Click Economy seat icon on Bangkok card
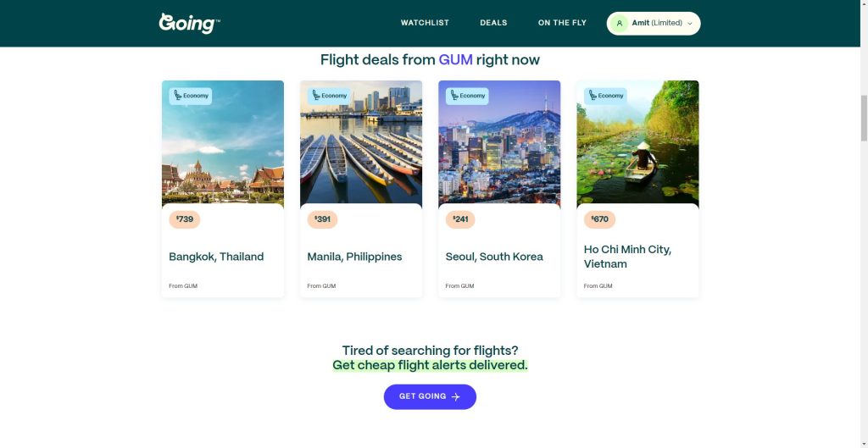Screen dimensions: 868x448 coord(177,96)
